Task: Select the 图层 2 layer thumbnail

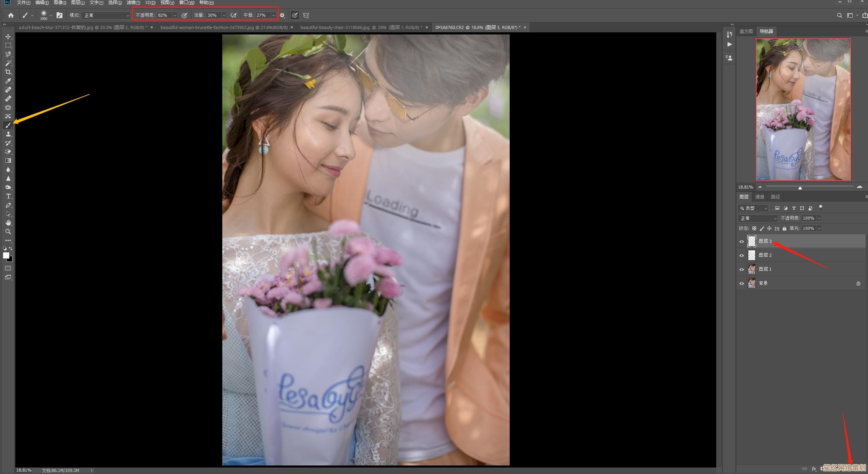Action: tap(751, 255)
